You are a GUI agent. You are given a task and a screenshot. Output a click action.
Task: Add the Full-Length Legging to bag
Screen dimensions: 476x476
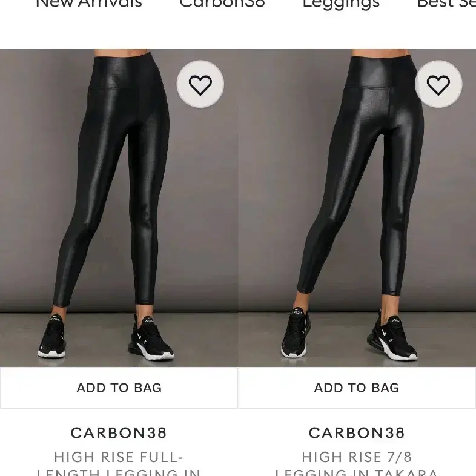119,388
